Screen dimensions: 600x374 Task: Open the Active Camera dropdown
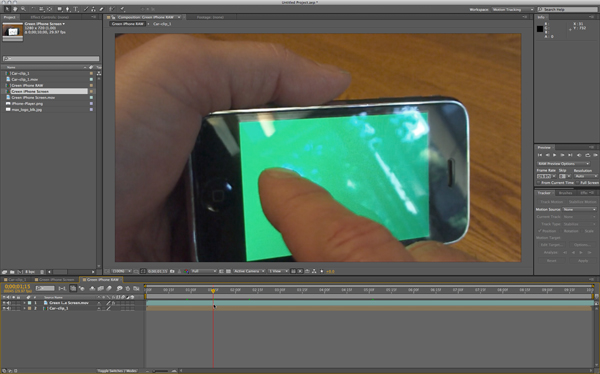[249, 271]
